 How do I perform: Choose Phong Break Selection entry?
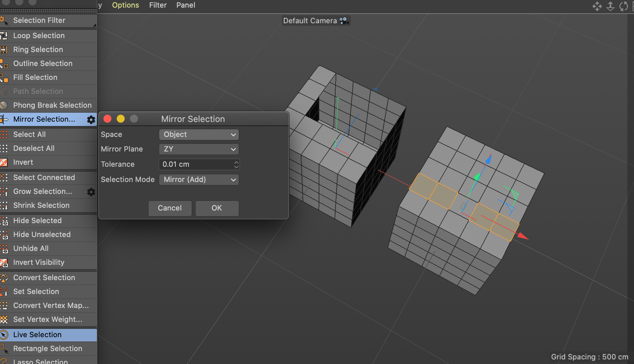48,105
